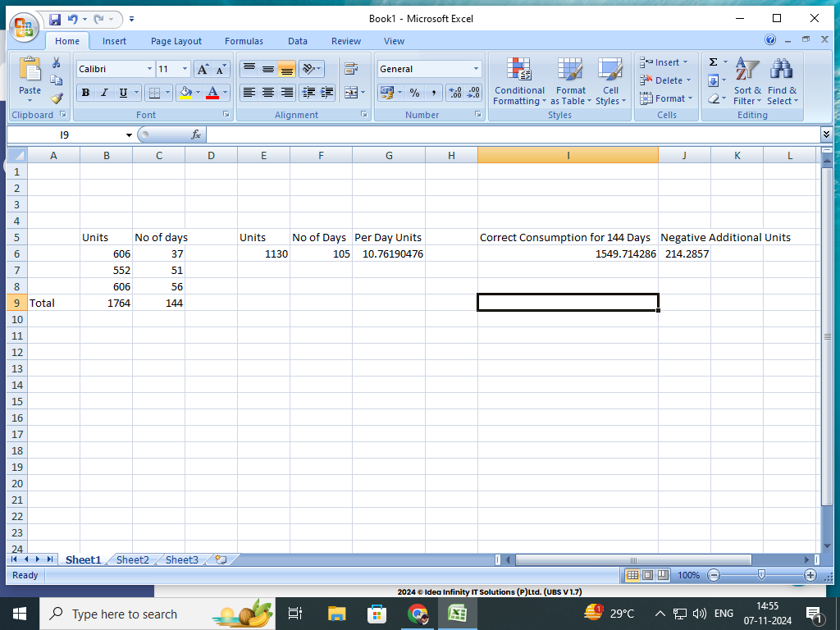Insert a new worksheet tab icon

[221, 559]
